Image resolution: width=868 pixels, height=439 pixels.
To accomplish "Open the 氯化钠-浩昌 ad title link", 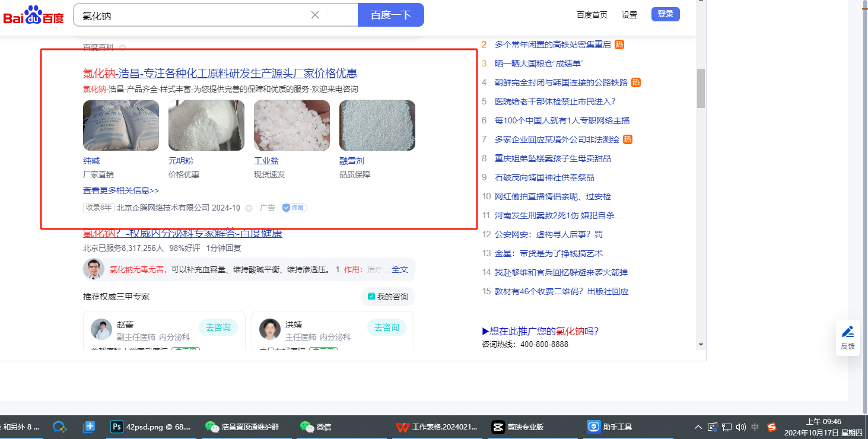I will coord(220,74).
